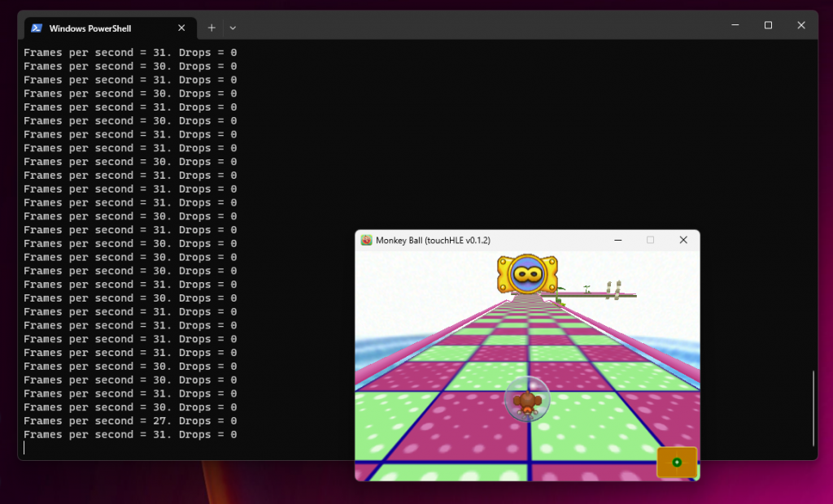This screenshot has height=504, width=833.
Task: Click the green dot on the minimap
Action: pos(677,463)
